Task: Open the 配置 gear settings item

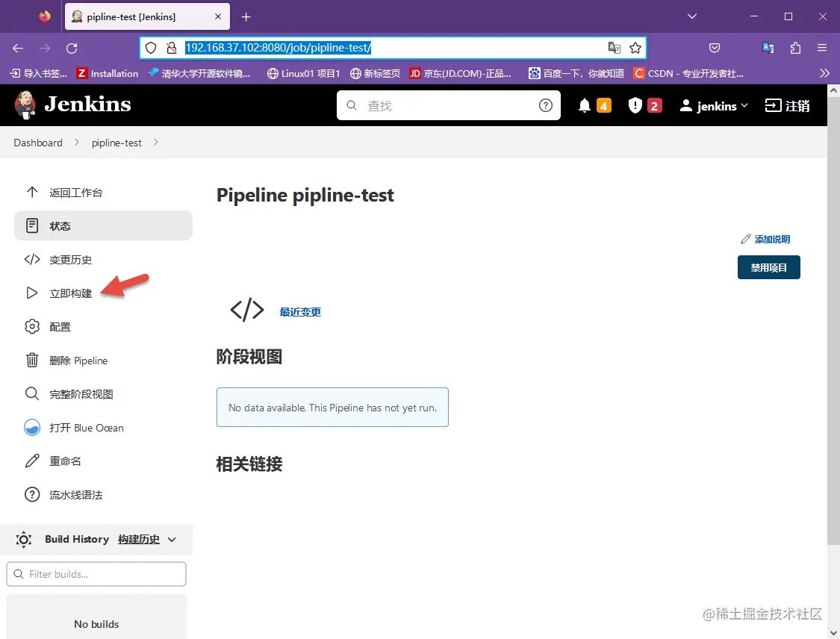Action: click(48, 327)
